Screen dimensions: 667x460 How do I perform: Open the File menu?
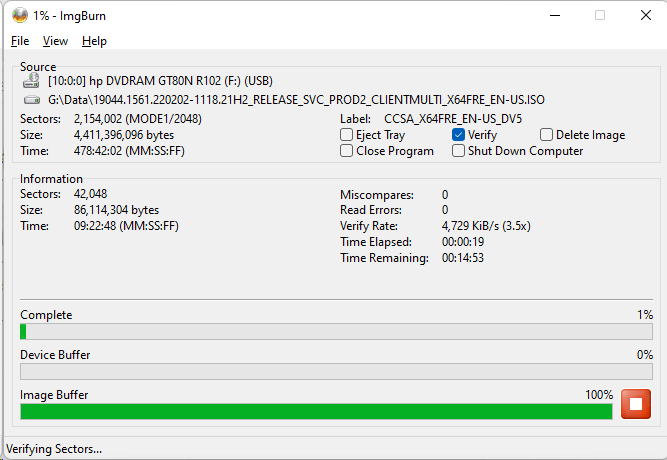[x=20, y=41]
